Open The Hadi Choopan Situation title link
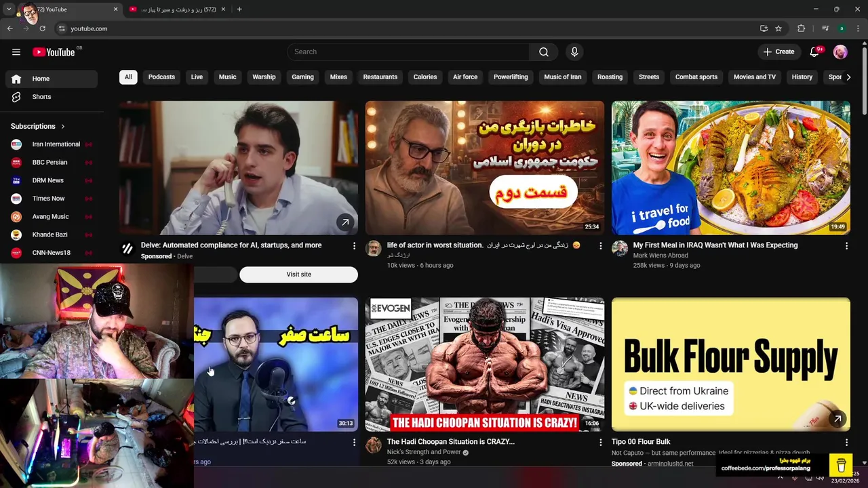868x488 pixels. (x=451, y=442)
